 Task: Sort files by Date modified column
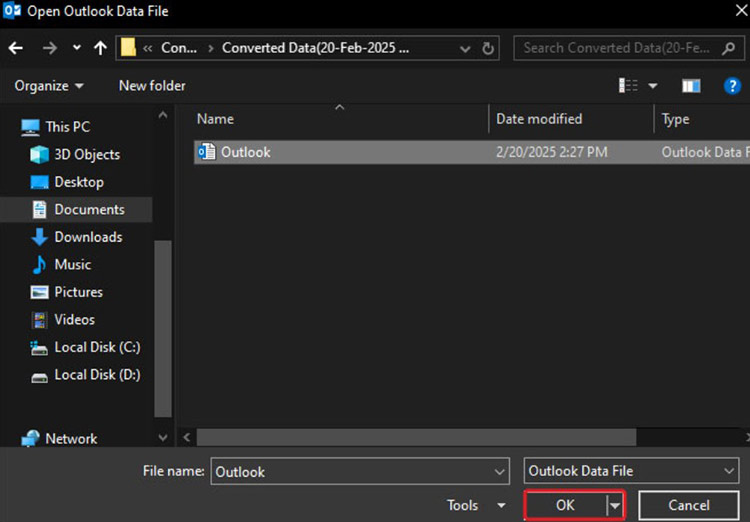(539, 119)
